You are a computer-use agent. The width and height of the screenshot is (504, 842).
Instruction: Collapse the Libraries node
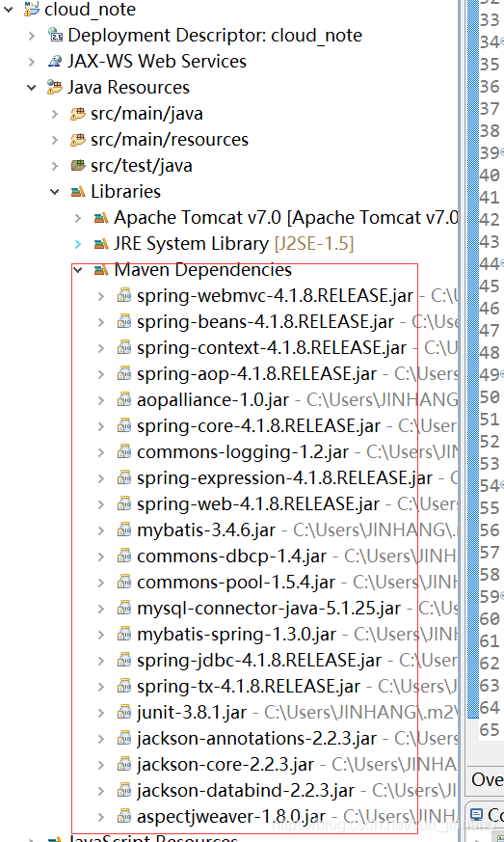pyautogui.click(x=55, y=192)
